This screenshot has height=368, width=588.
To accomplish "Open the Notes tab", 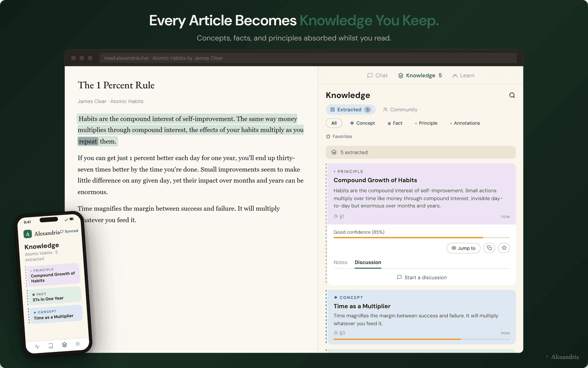I will (340, 262).
